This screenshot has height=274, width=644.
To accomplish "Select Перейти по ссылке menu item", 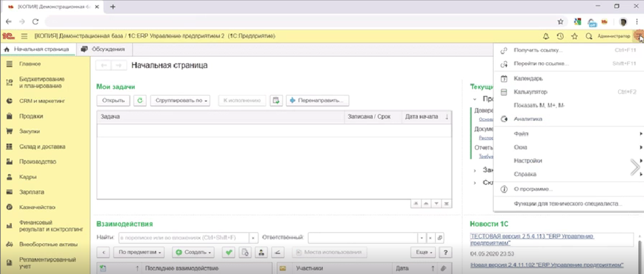I will tap(569, 64).
